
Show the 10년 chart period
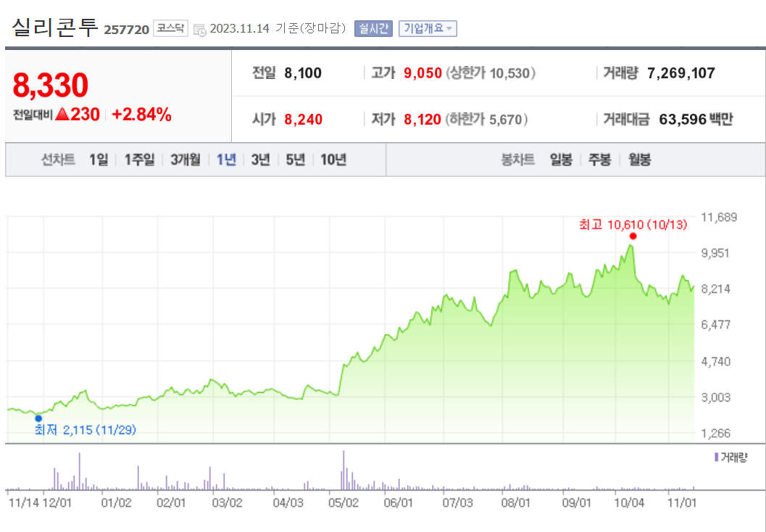click(333, 159)
